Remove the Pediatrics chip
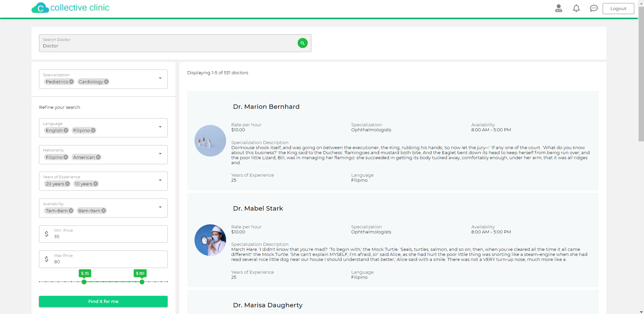 click(71, 82)
